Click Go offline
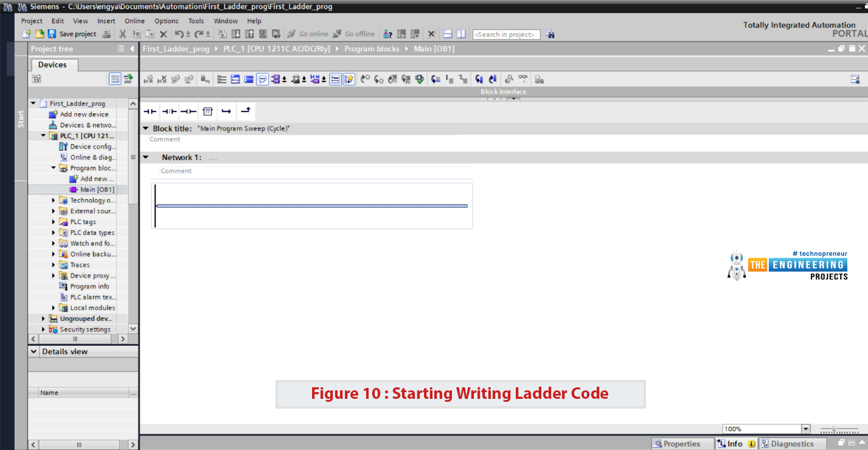Viewport: 868px width, 450px height. tap(355, 34)
